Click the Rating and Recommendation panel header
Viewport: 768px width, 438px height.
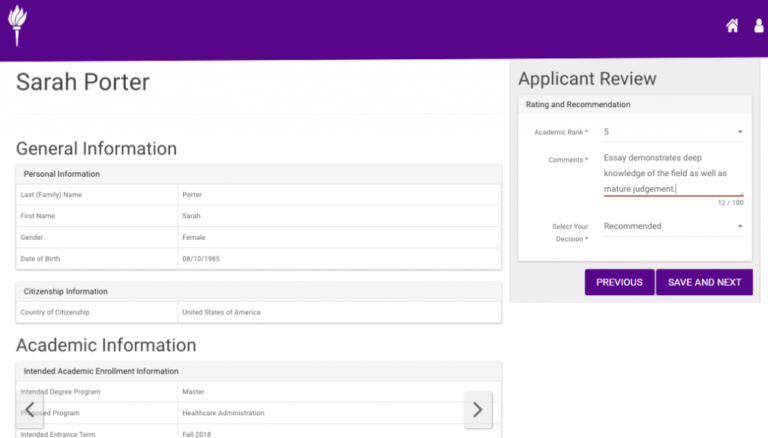click(634, 104)
